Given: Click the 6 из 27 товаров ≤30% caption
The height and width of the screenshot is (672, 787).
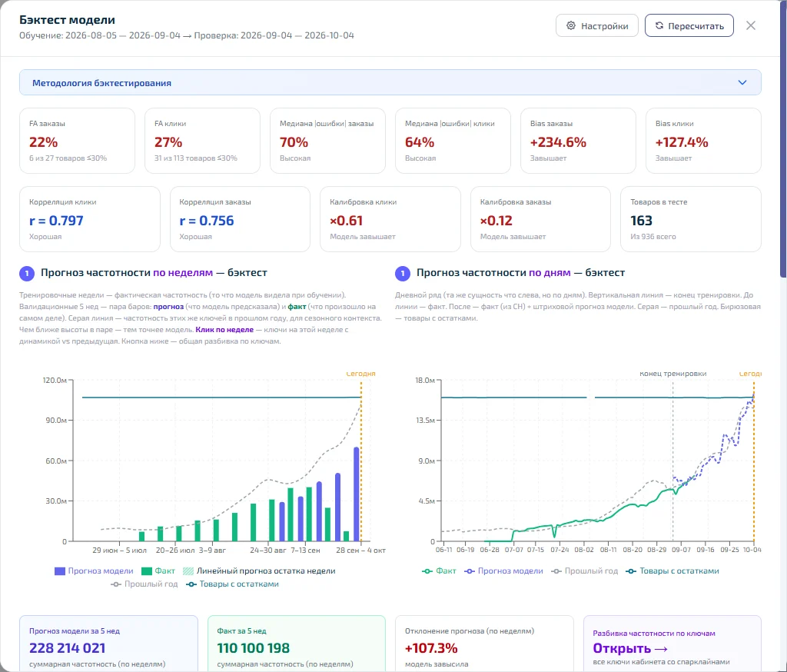Looking at the screenshot, I should click(68, 158).
